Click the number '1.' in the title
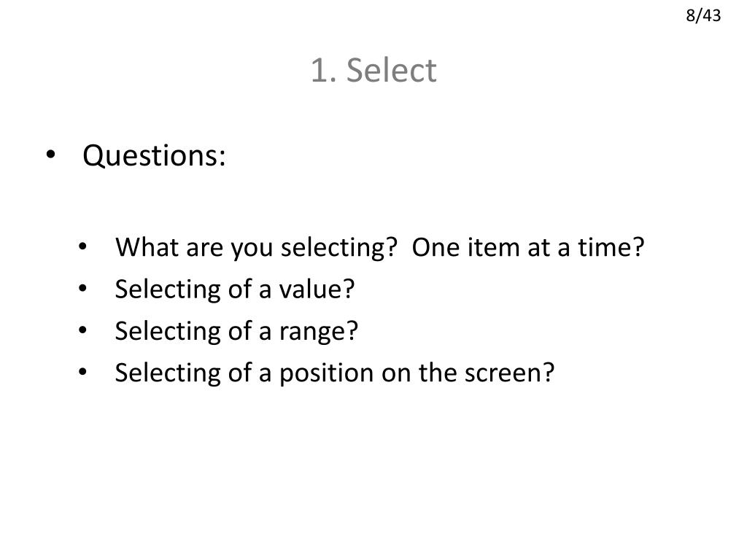 (324, 70)
